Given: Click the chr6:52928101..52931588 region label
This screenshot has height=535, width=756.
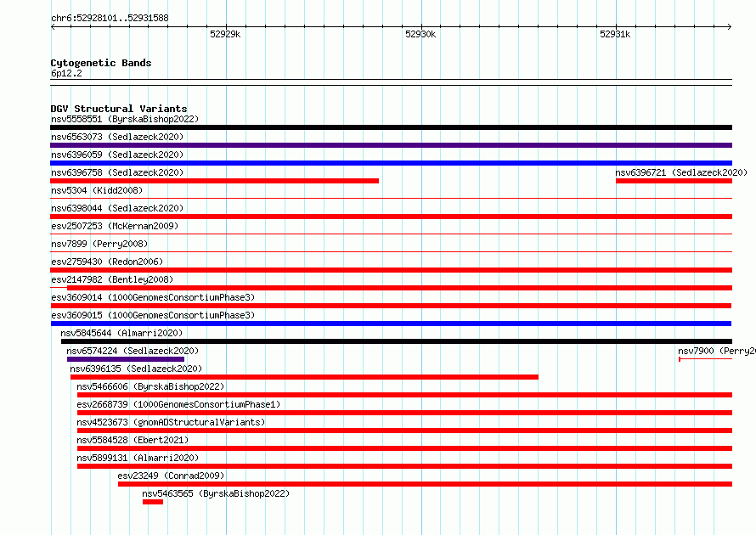Looking at the screenshot, I should click(110, 18).
